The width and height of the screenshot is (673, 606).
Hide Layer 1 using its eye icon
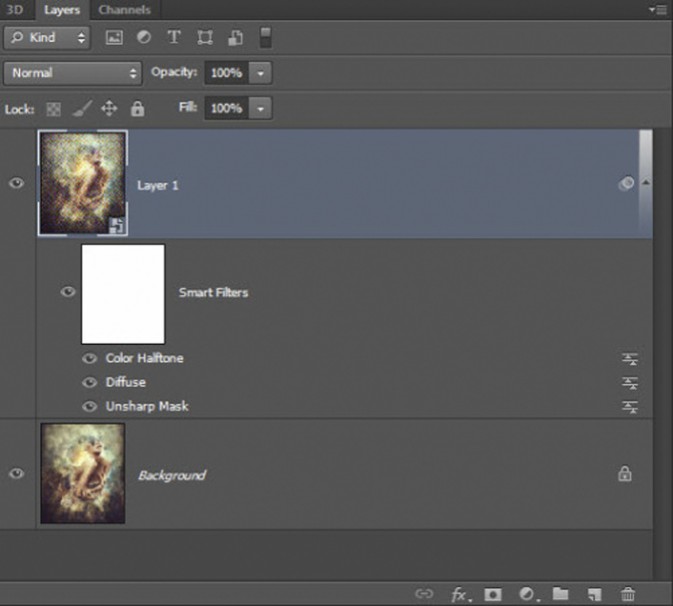click(x=16, y=183)
